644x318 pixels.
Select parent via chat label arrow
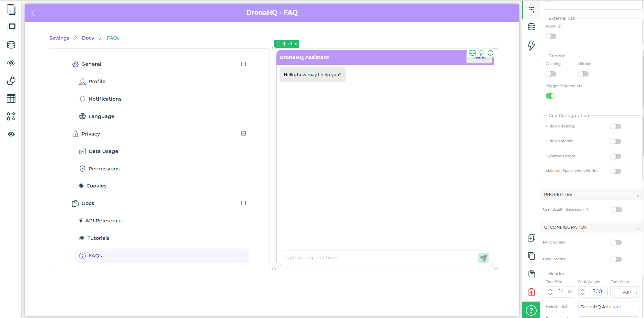(x=285, y=44)
